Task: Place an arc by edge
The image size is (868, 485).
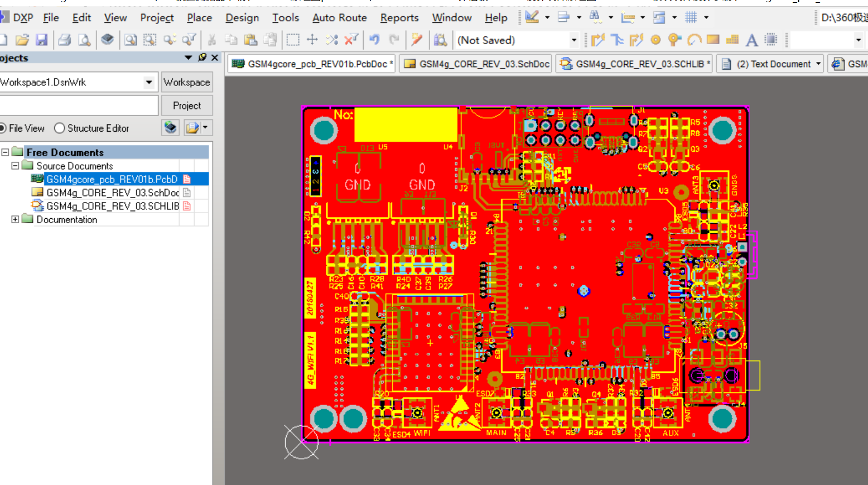Action: (694, 40)
